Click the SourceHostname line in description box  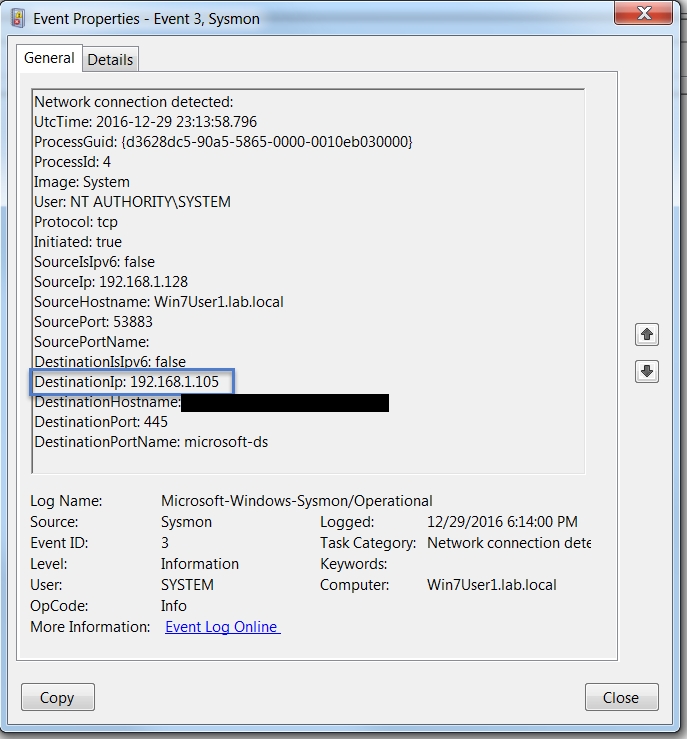(x=158, y=302)
